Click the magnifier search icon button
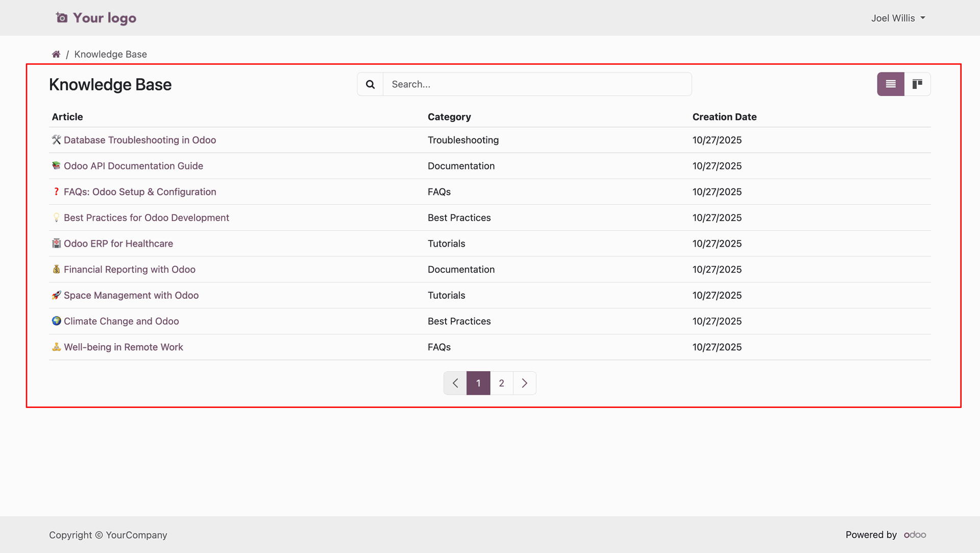 (370, 84)
